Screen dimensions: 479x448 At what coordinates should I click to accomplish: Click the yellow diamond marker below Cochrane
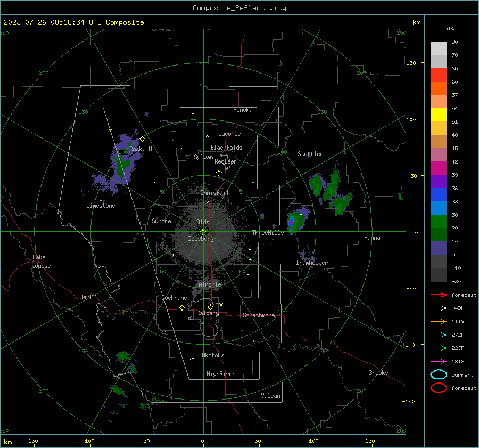[x=182, y=307]
